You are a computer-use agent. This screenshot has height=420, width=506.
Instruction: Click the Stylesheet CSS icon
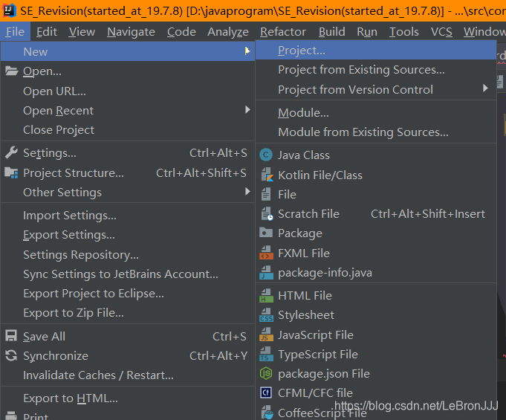[x=266, y=315]
